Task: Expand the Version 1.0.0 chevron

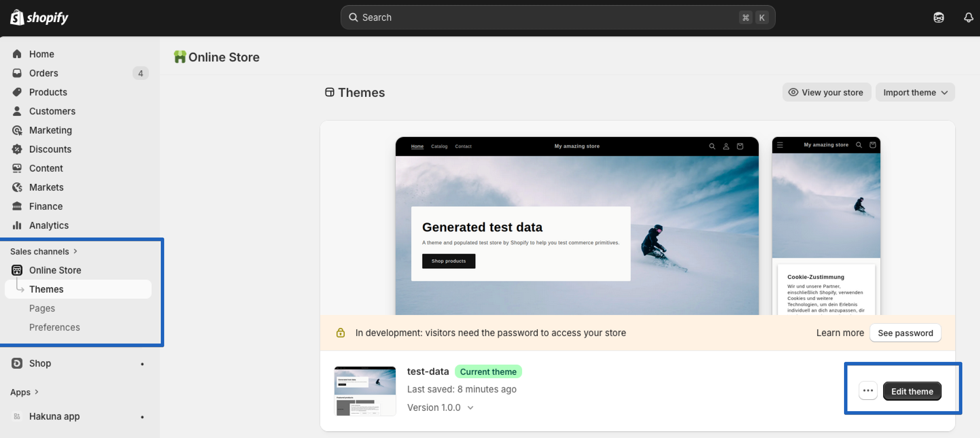Action: [470, 407]
